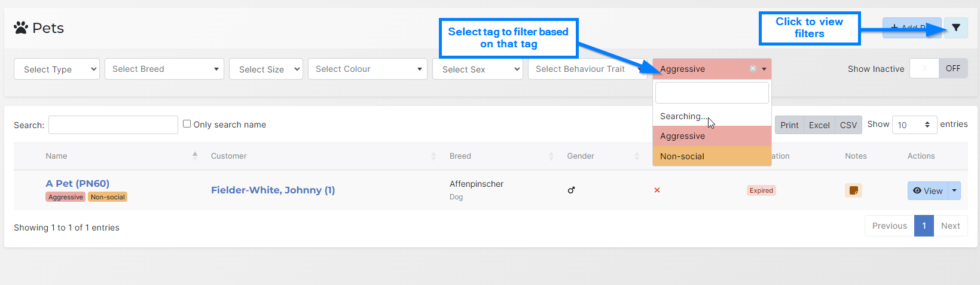
Task: Sort by the Name column arrows
Action: click(195, 156)
